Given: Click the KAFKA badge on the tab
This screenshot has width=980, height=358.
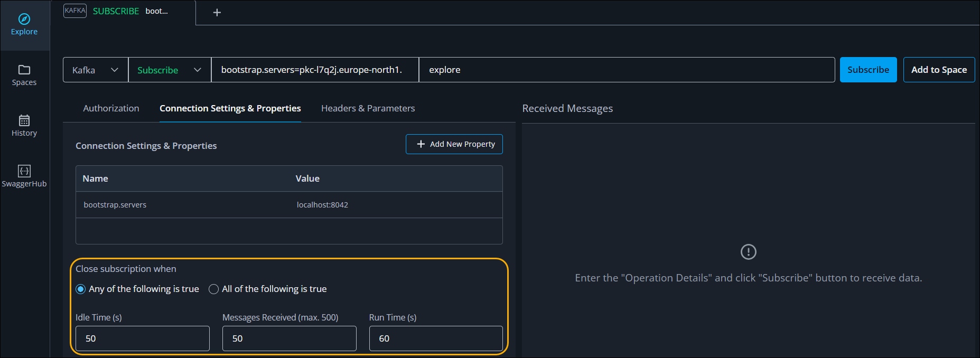Looking at the screenshot, I should point(75,11).
